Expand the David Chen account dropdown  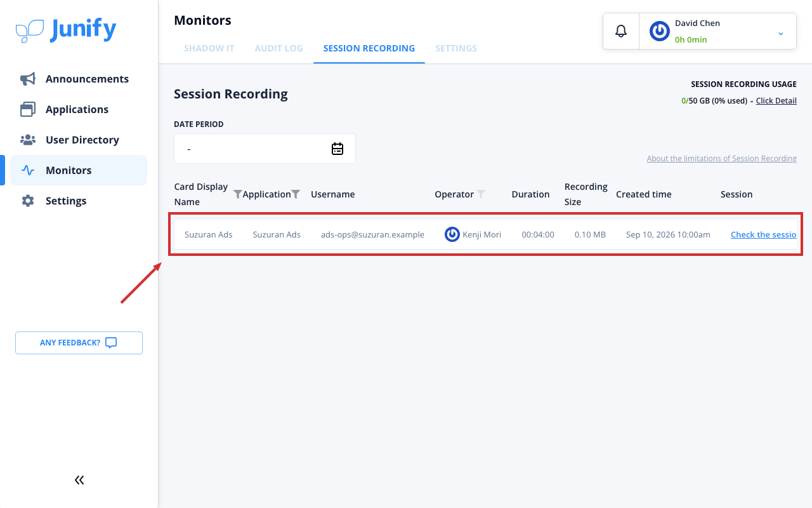pyautogui.click(x=781, y=33)
